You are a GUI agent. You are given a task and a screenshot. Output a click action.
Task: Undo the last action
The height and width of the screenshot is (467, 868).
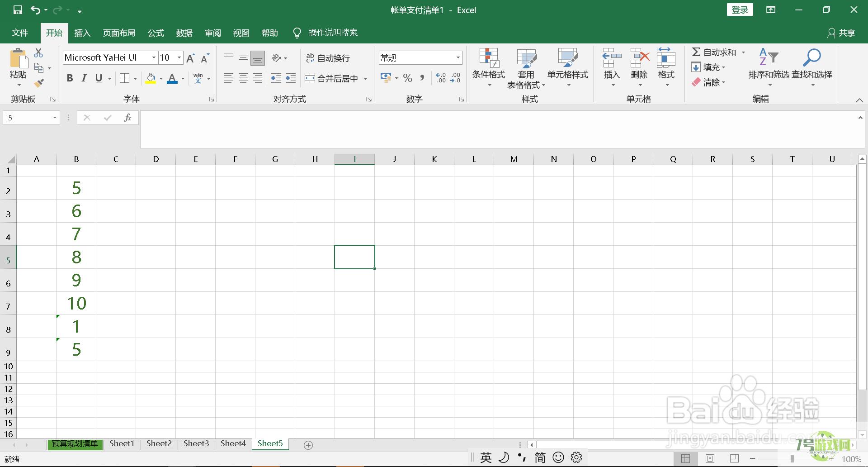pyautogui.click(x=36, y=10)
